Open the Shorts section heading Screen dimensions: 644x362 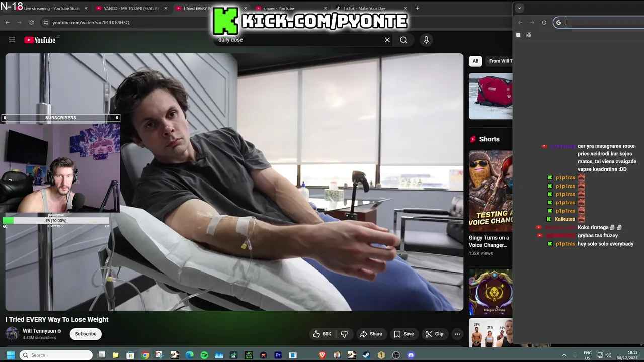(x=489, y=139)
